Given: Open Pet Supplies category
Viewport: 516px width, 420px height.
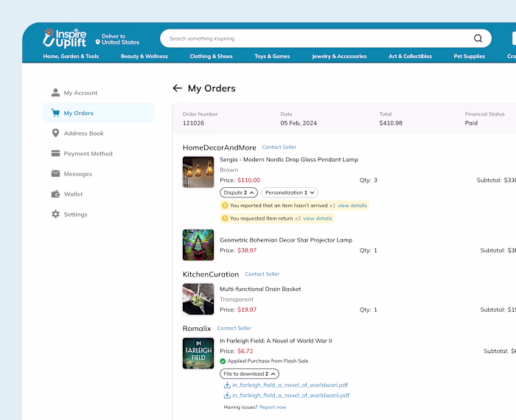Looking at the screenshot, I should [x=470, y=56].
